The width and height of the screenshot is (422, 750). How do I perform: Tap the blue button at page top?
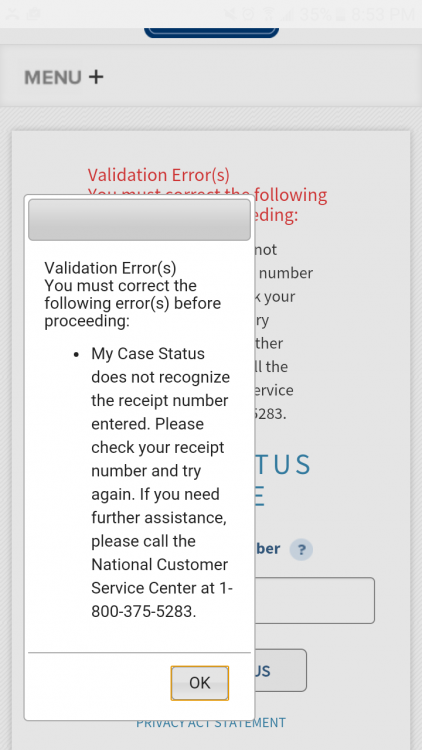(x=211, y=33)
